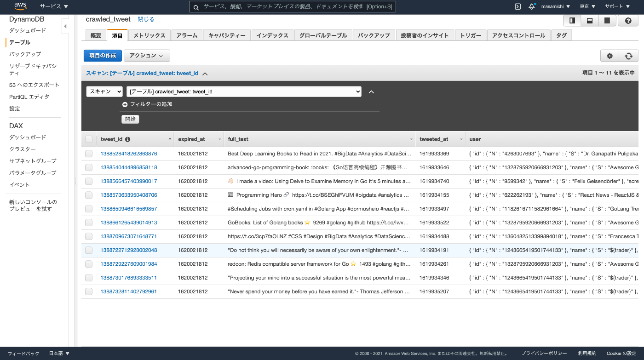
Task: Collapse the DynamoDB side navigation
Action: 65,26
